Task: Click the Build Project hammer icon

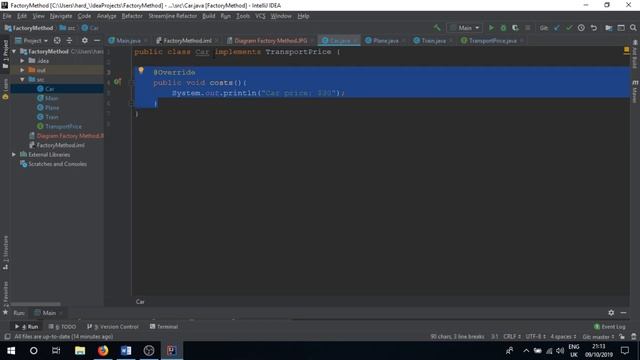Action: (x=437, y=28)
